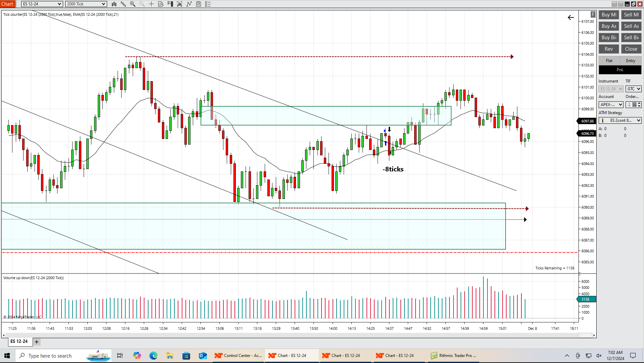Click Sell Mkt button
Image resolution: width=644 pixels, height=363 pixels.
(631, 15)
